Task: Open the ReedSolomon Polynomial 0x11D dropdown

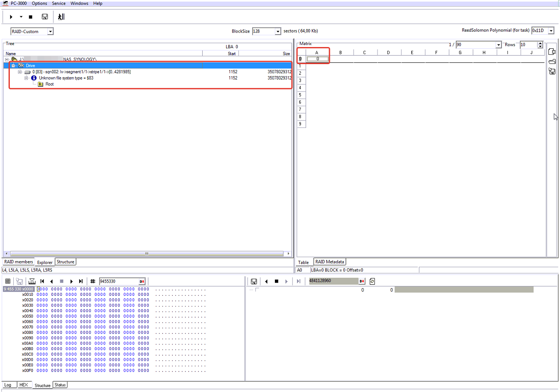Action: pos(551,30)
